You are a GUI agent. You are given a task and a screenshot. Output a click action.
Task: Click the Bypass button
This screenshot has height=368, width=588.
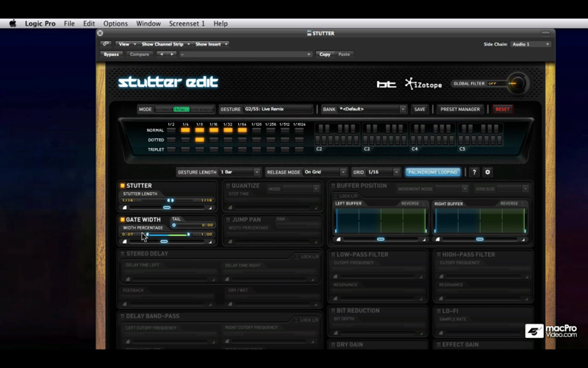click(111, 54)
